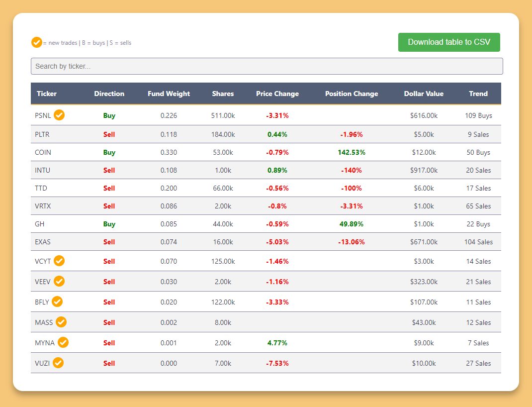Click the orange checkmark badge beside VCYT

click(x=59, y=261)
